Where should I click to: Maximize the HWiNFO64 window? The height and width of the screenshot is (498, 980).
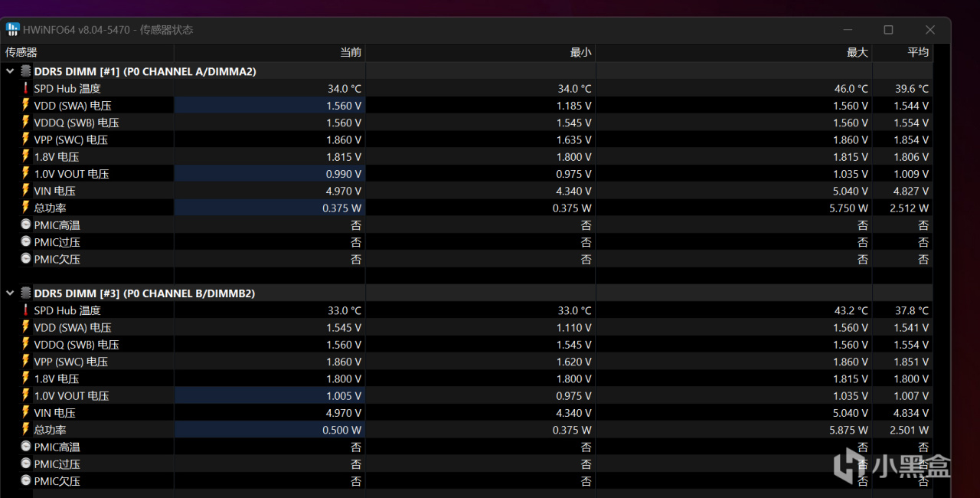(888, 30)
